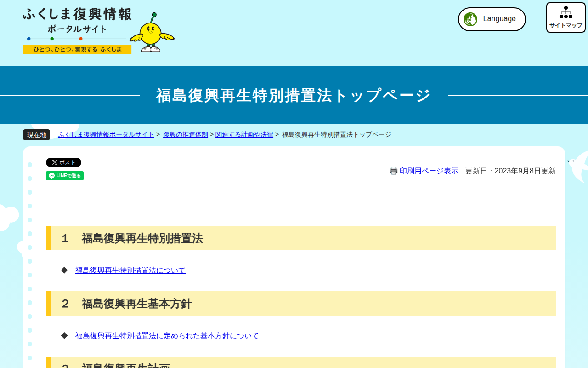
Task: Click the sitemap tree icon
Action: click(x=566, y=12)
